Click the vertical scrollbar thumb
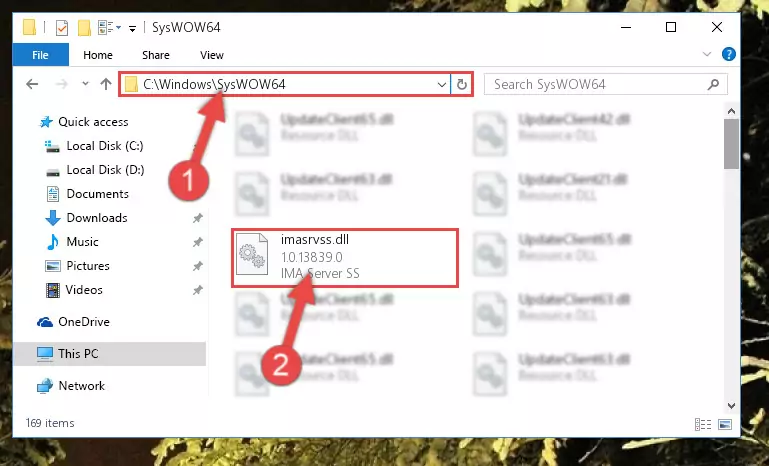 [x=731, y=144]
